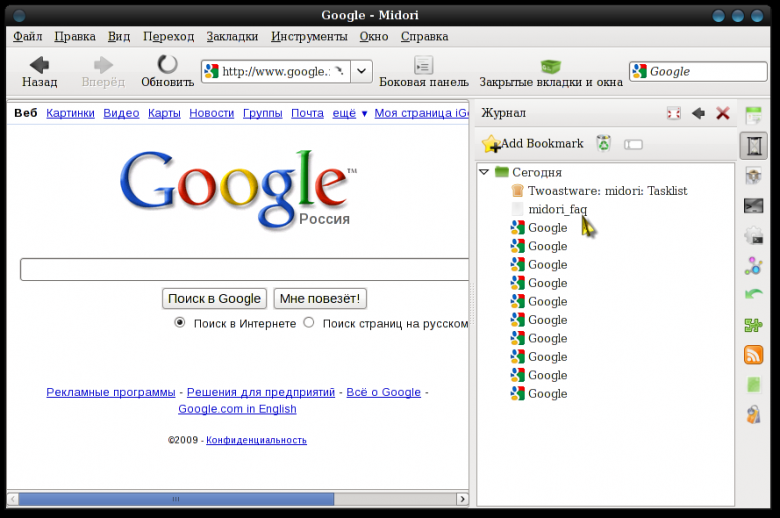This screenshot has height=518, width=780.
Task: Click the Add Bookmark star icon
Action: (491, 144)
